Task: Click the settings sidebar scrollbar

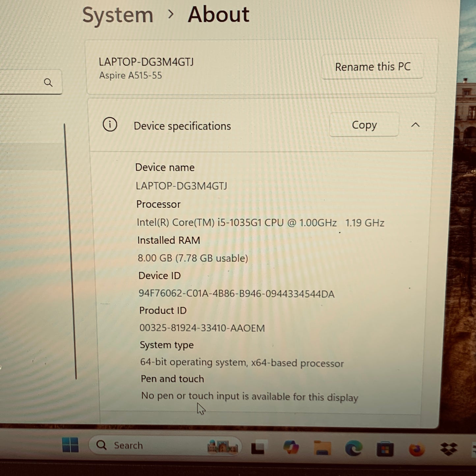Action: (x=70, y=252)
